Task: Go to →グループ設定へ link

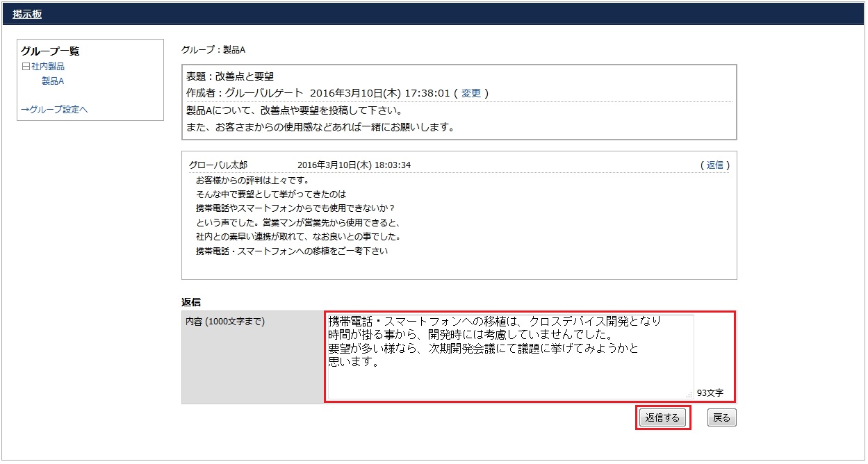Action: 54,109
